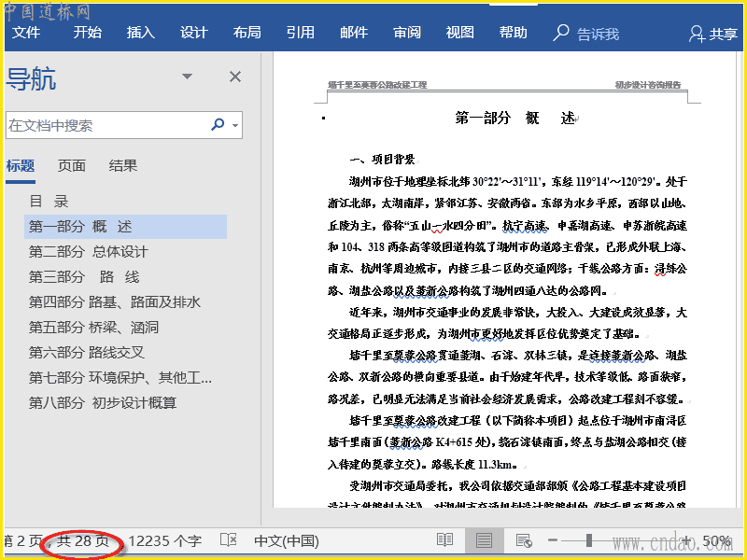Switch to Read Mode view icon
Screen dimensions: 747x560
[x=445, y=540]
